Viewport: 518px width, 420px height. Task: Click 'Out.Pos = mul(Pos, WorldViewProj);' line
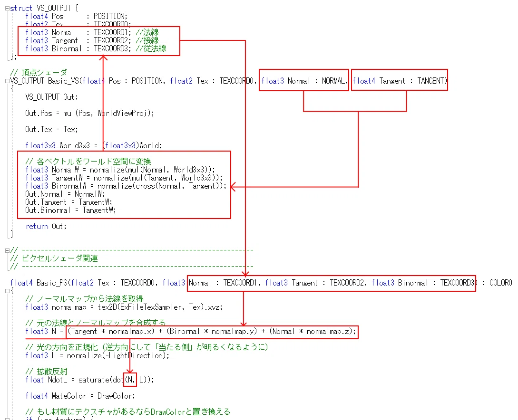pos(89,113)
